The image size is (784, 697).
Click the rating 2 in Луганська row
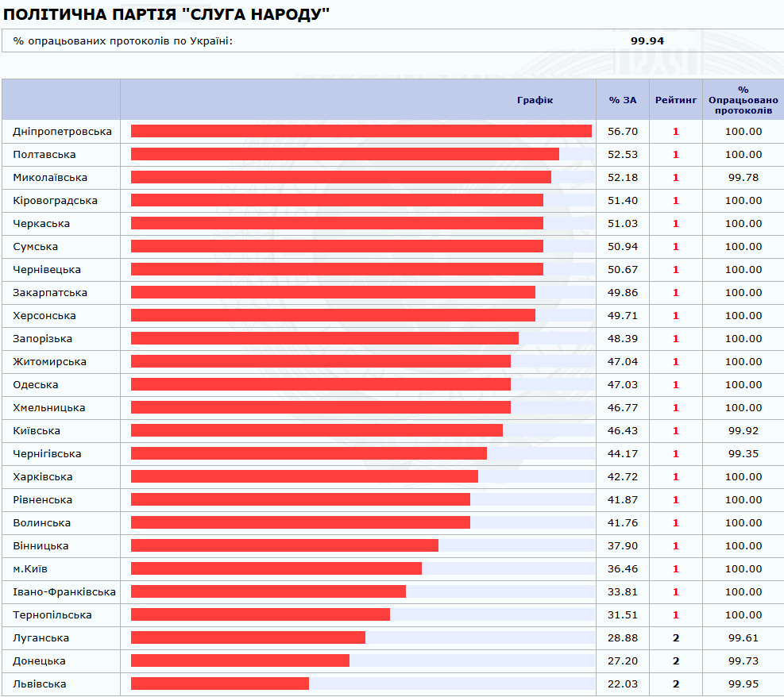tap(676, 637)
